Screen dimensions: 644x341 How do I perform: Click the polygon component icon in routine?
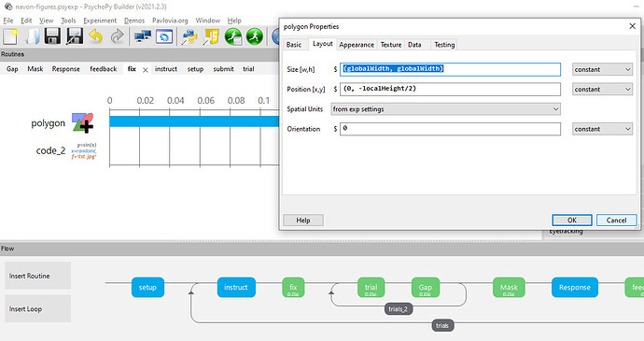pos(82,122)
